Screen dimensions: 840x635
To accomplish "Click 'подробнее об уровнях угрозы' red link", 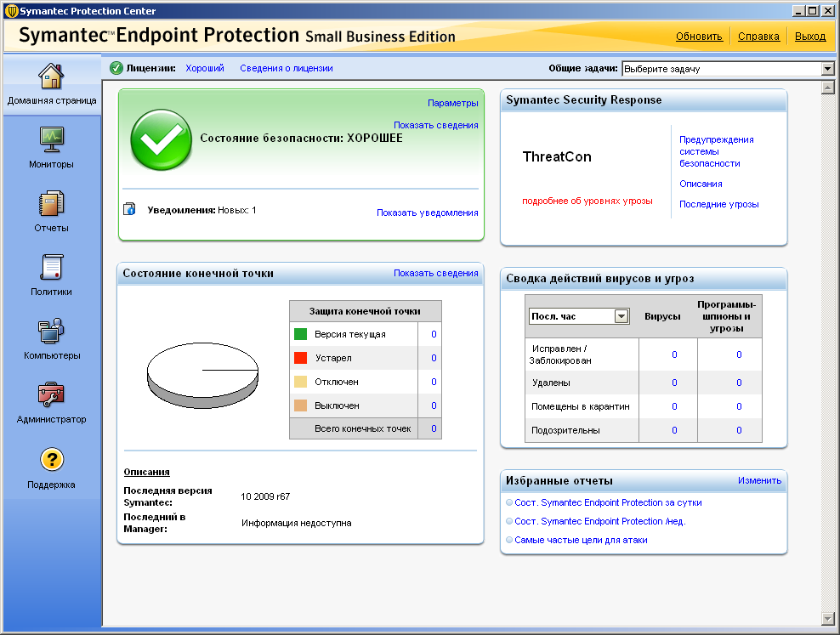I will pos(587,201).
